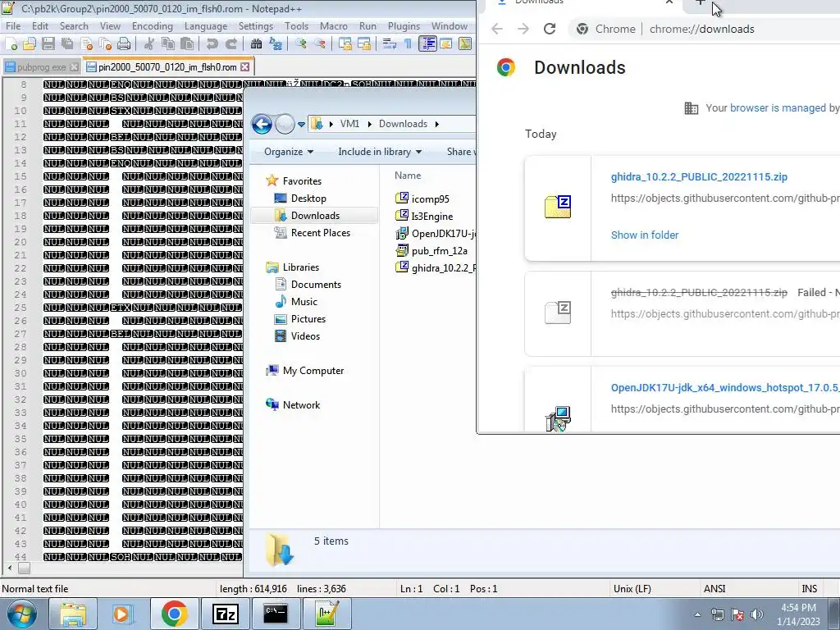Screen dimensions: 840x630
Task: Select Desktop under Favorites
Action: pos(308,199)
